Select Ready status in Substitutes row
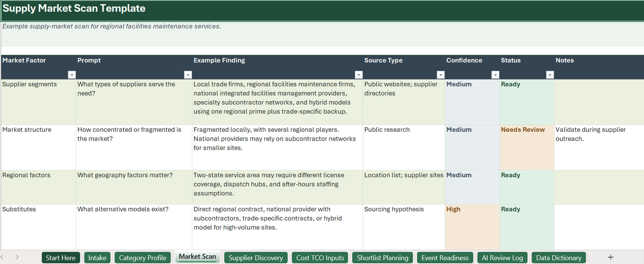 (527, 227)
